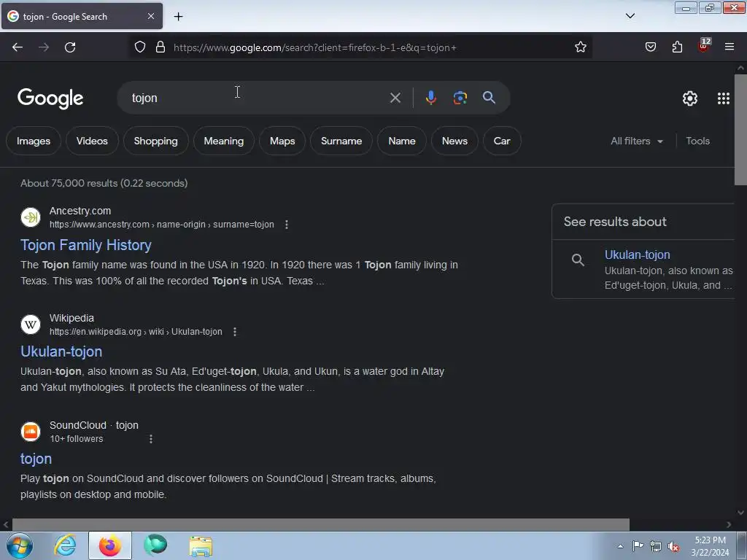Open the Google apps grid
747x560 pixels.
coord(723,98)
